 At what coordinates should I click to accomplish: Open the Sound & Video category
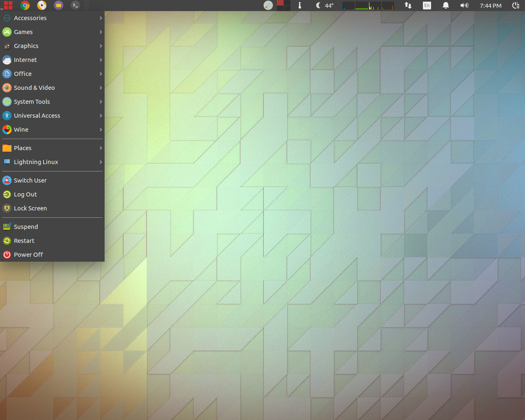tap(52, 88)
